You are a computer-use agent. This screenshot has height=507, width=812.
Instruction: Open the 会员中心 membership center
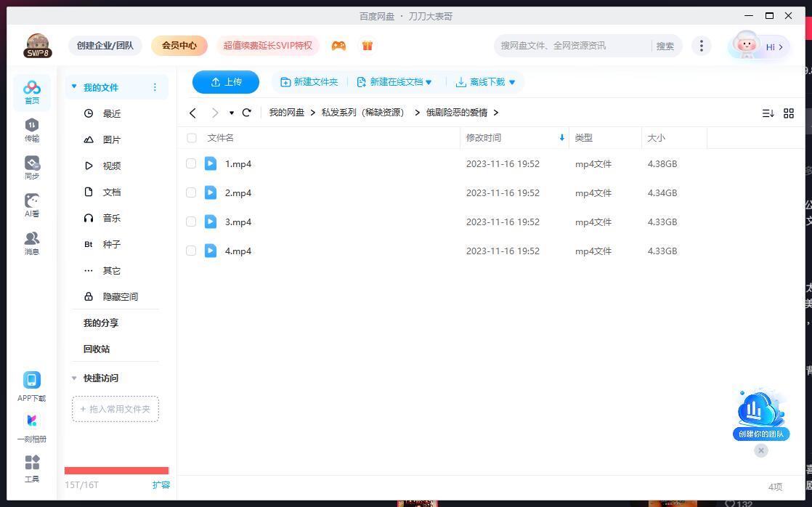click(178, 45)
